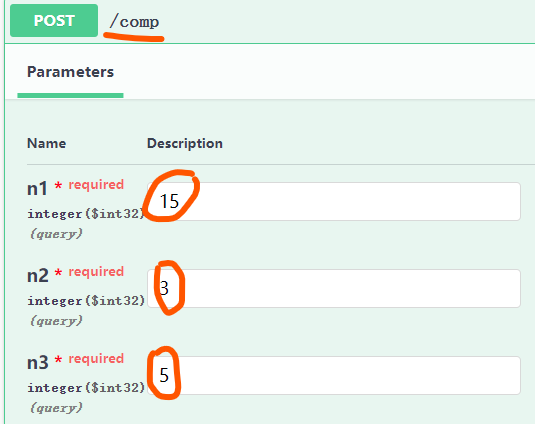Click the red required marker beside n2
Screen dimensions: 535x424
(x=89, y=272)
